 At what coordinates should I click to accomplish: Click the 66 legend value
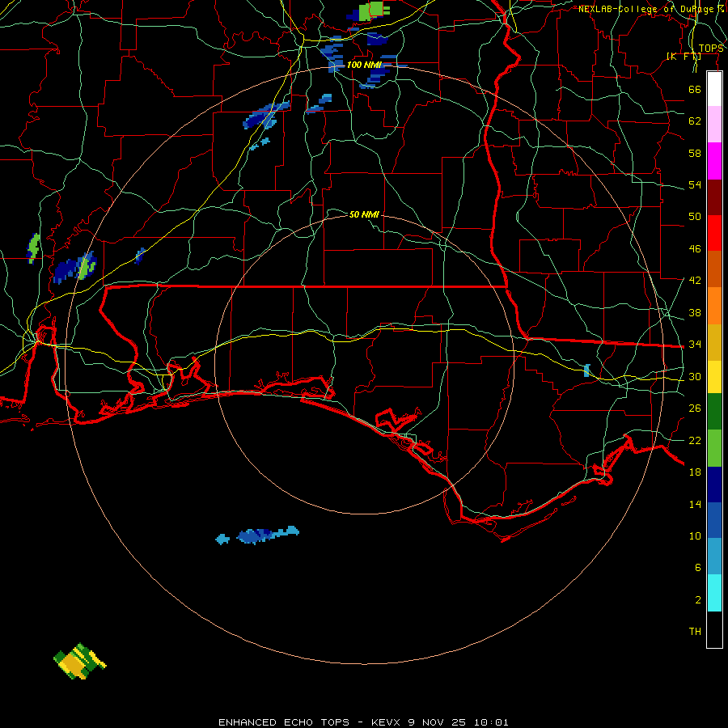[x=695, y=89]
